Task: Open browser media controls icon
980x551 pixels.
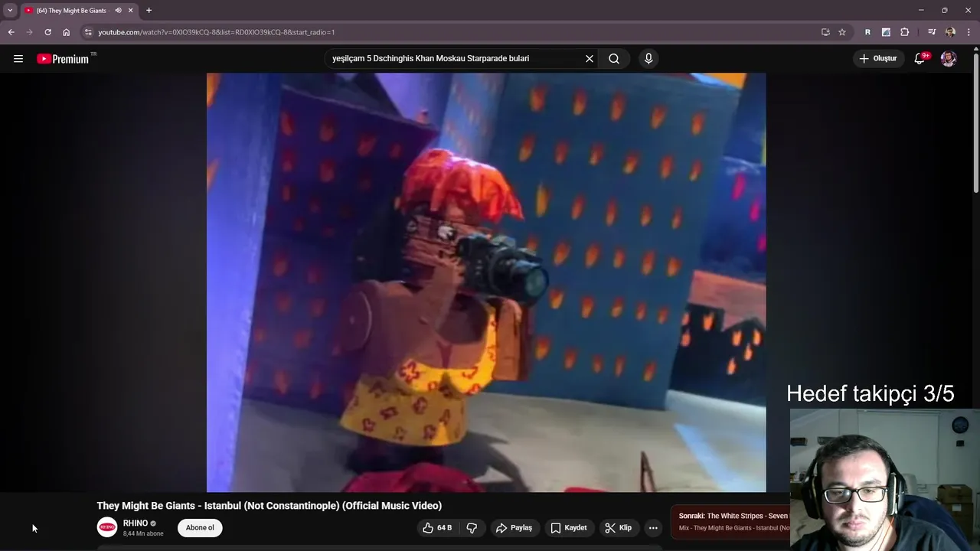Action: (x=932, y=32)
